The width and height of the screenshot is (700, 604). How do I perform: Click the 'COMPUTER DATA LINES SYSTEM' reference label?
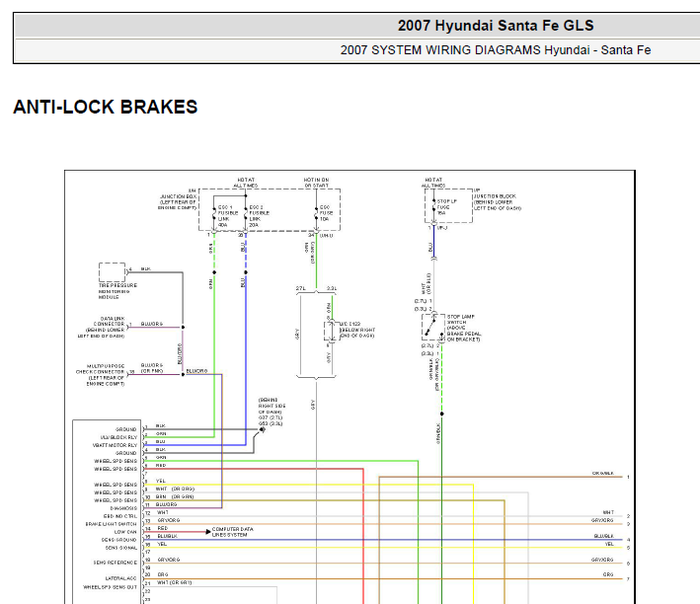point(232,532)
